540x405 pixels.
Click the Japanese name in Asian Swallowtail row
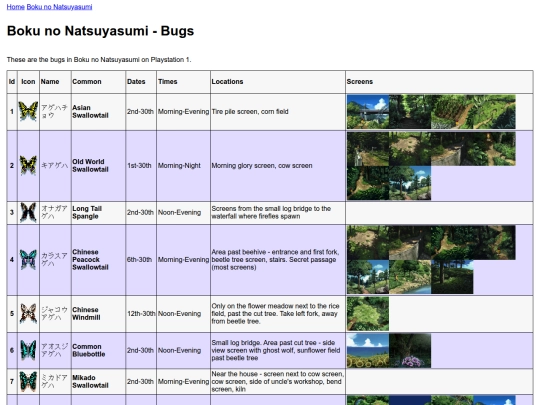(x=54, y=112)
